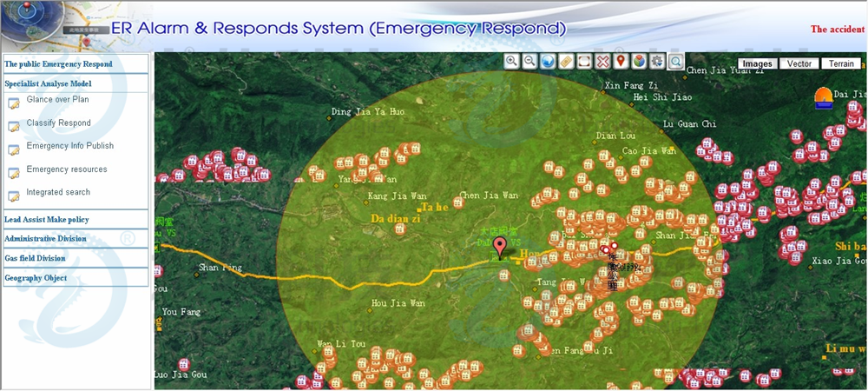Switch map to Images view
The height and width of the screenshot is (391, 868).
point(757,63)
